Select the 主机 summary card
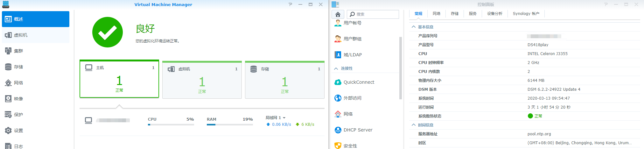The height and width of the screenshot is (149, 644). pyautogui.click(x=119, y=79)
